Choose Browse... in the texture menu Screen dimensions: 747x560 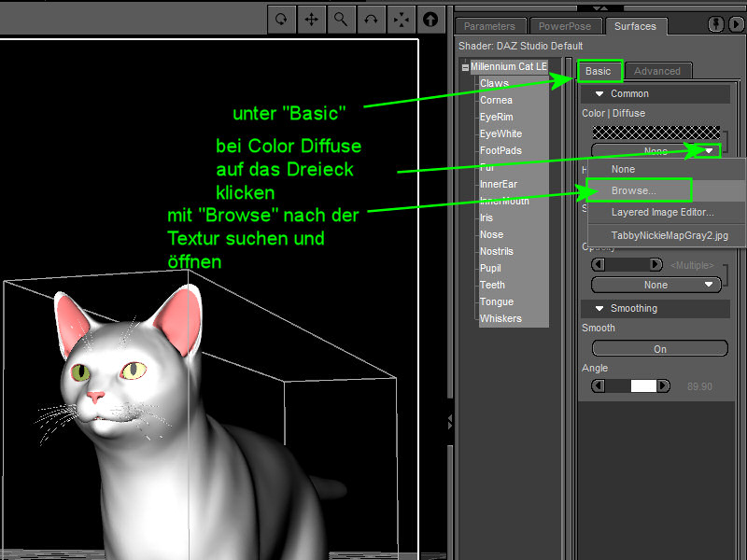tap(666, 190)
